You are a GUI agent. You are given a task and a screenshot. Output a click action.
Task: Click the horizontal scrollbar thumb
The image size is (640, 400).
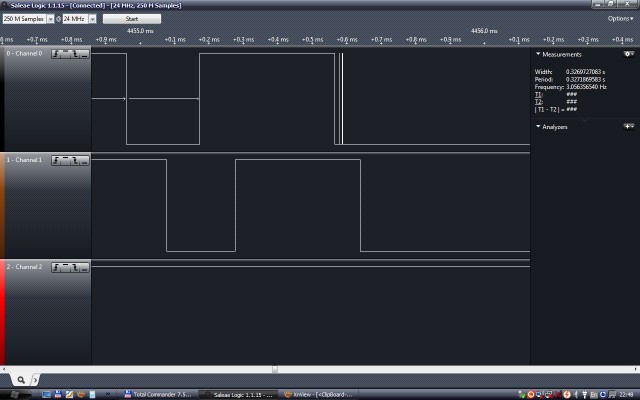[275, 369]
